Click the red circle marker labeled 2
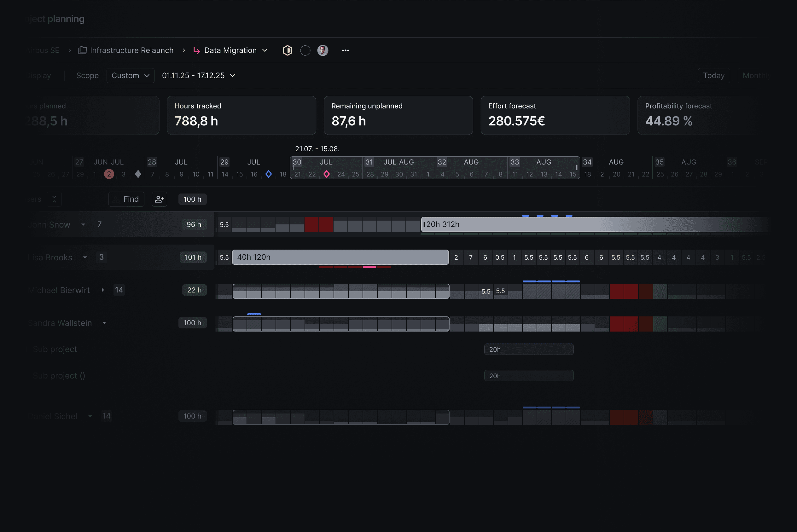The width and height of the screenshot is (797, 532). 109,174
